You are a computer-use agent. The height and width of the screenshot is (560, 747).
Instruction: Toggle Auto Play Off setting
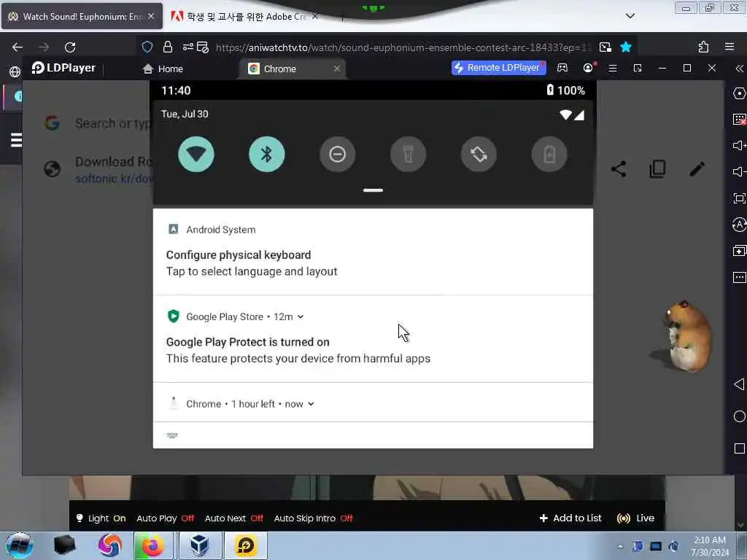[x=166, y=518]
